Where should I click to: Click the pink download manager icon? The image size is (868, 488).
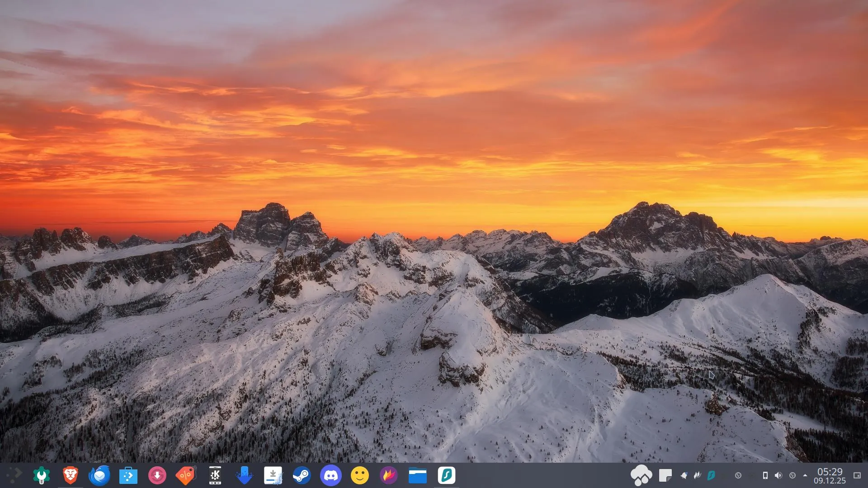pos(157,475)
